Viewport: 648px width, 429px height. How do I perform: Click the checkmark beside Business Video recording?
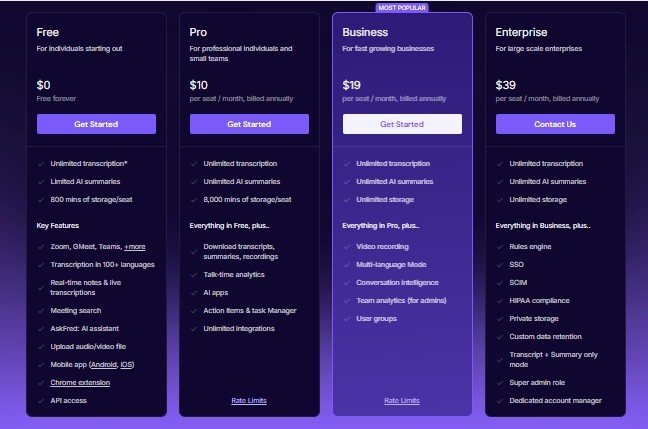[x=347, y=246]
